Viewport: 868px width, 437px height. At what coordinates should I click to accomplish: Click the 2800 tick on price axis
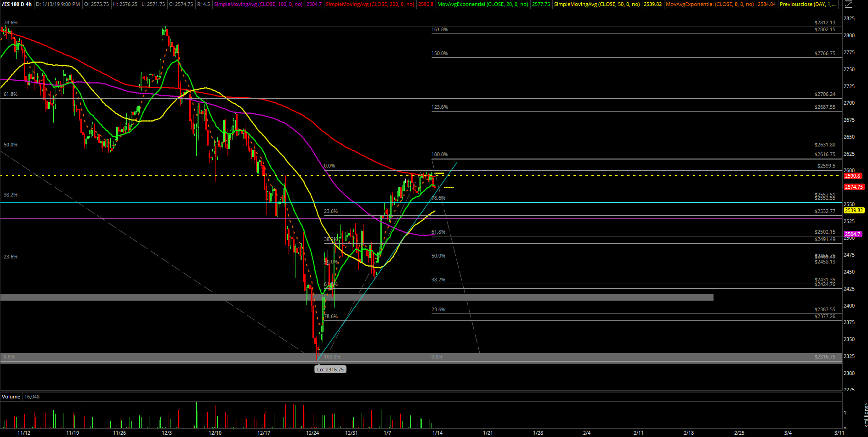click(849, 35)
